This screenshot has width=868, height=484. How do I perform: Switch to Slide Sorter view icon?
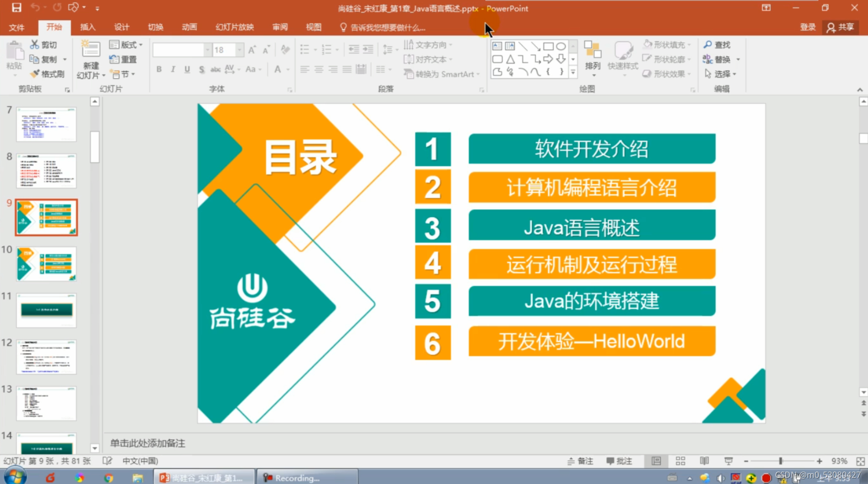coord(680,461)
